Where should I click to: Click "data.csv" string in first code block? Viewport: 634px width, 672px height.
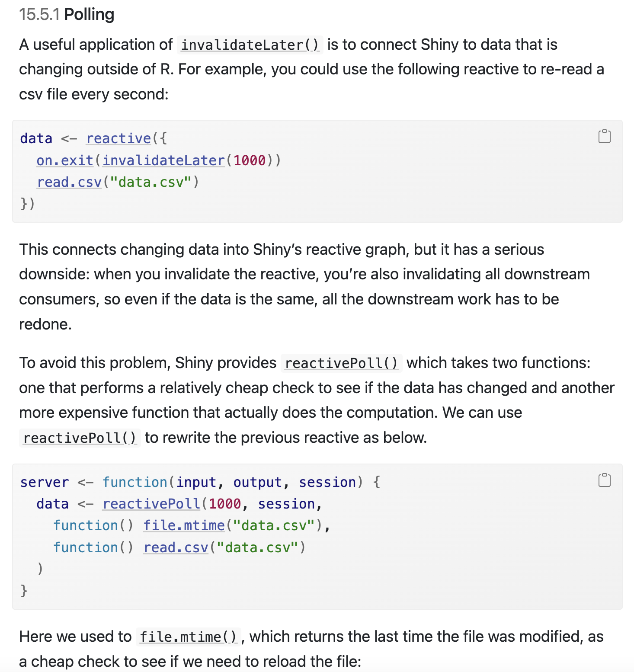(x=150, y=182)
